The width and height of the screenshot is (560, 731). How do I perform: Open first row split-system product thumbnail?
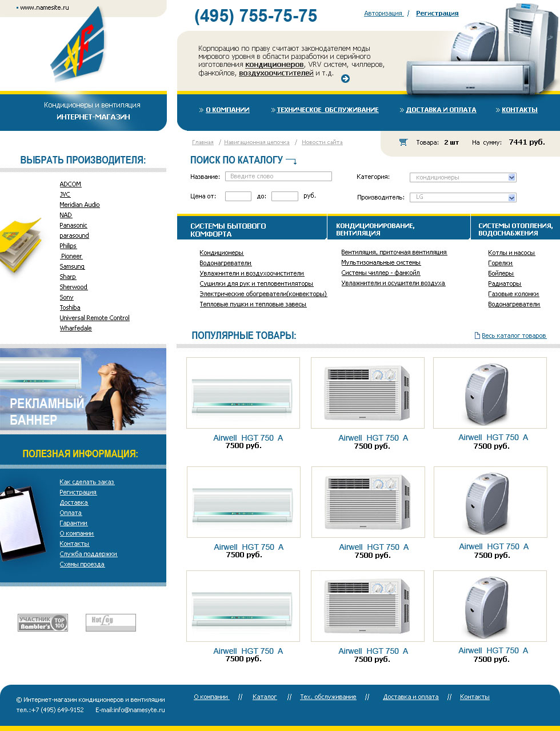coord(243,393)
